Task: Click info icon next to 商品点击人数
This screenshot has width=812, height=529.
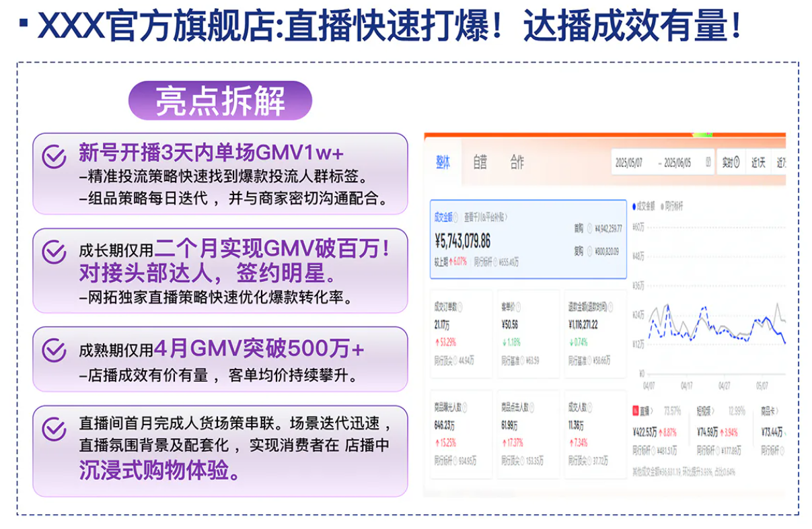Action: (x=531, y=407)
